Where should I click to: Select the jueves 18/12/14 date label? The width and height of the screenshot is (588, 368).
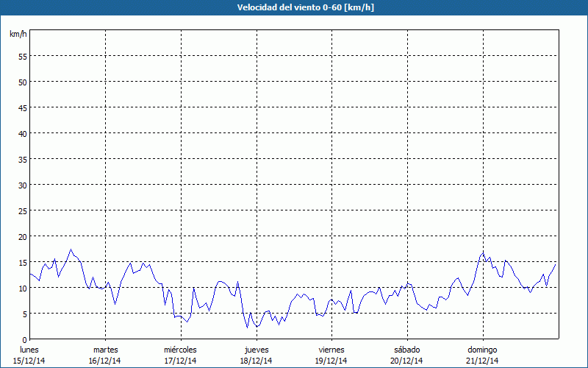coord(256,355)
